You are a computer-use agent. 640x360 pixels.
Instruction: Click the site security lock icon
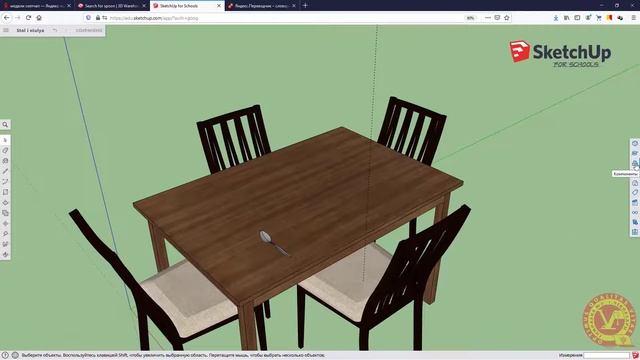point(98,18)
